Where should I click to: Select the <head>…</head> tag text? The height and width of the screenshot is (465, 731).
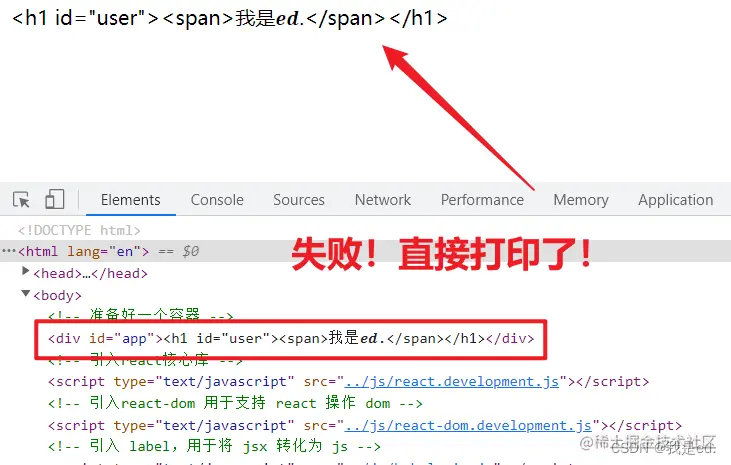click(x=91, y=273)
